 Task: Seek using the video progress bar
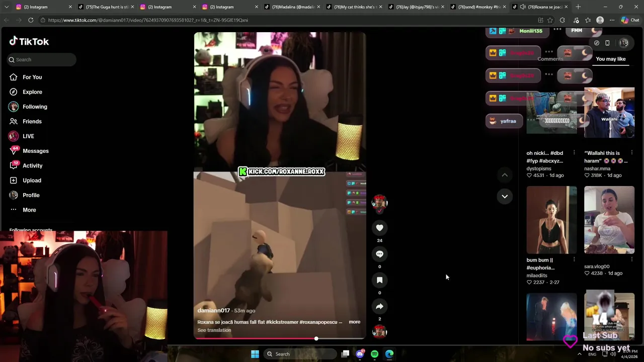[x=280, y=338]
